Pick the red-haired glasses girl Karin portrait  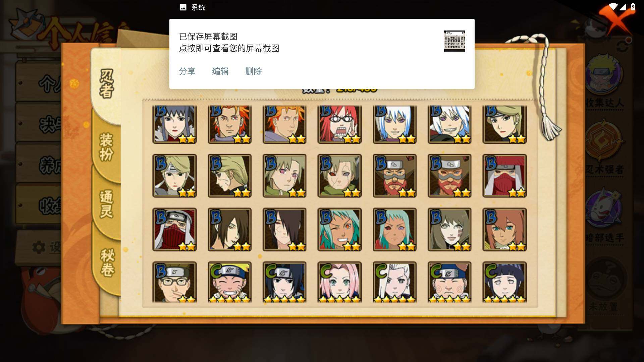click(339, 124)
